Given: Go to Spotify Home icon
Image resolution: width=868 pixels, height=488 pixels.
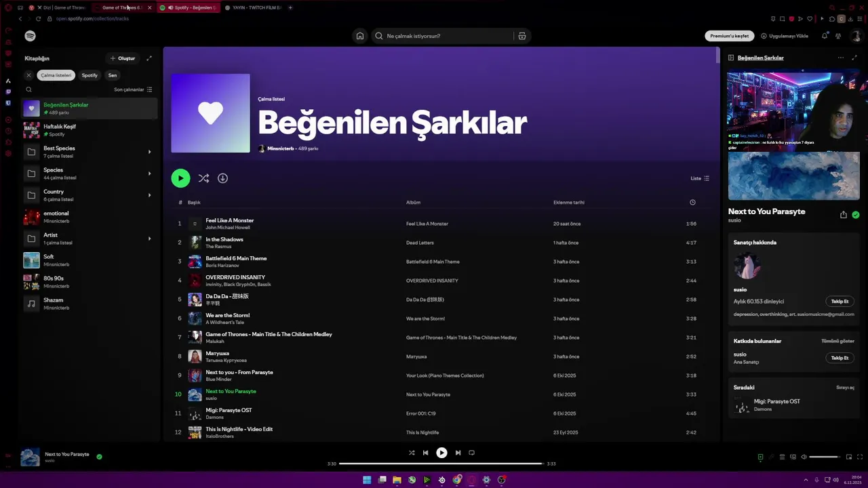Looking at the screenshot, I should (360, 36).
